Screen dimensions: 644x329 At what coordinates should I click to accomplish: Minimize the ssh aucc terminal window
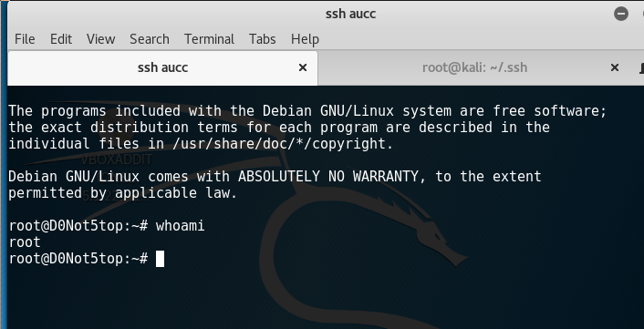pos(621,14)
